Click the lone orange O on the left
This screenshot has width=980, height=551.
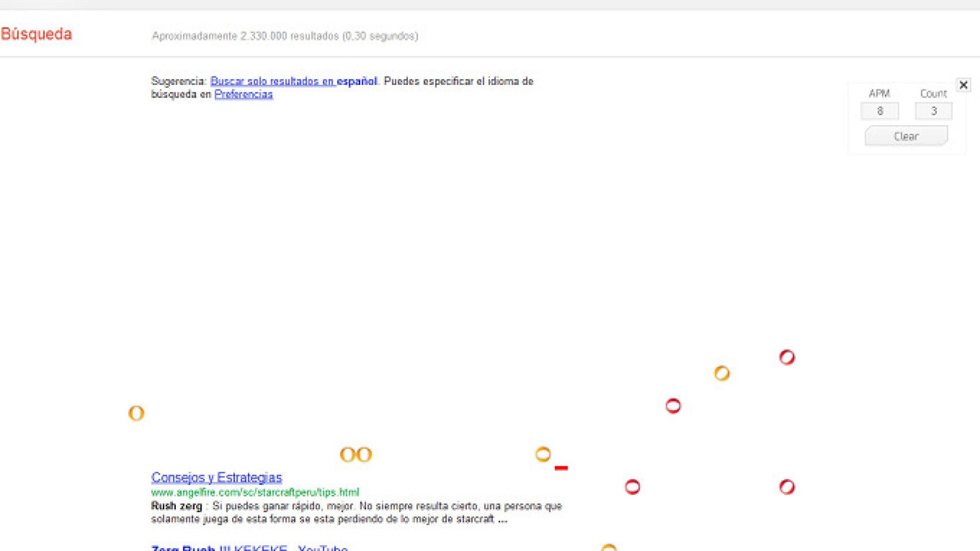pos(136,413)
